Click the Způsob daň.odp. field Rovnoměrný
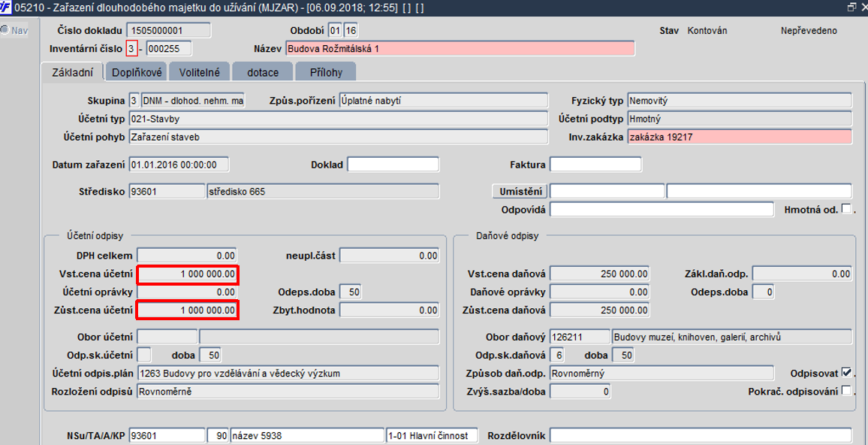 [662, 373]
